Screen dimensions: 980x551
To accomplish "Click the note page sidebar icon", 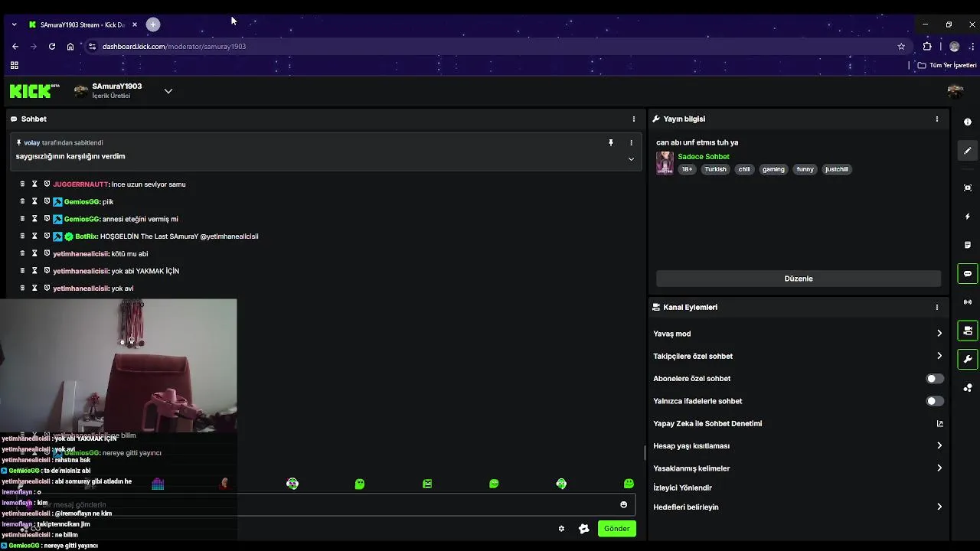I will coord(968,245).
